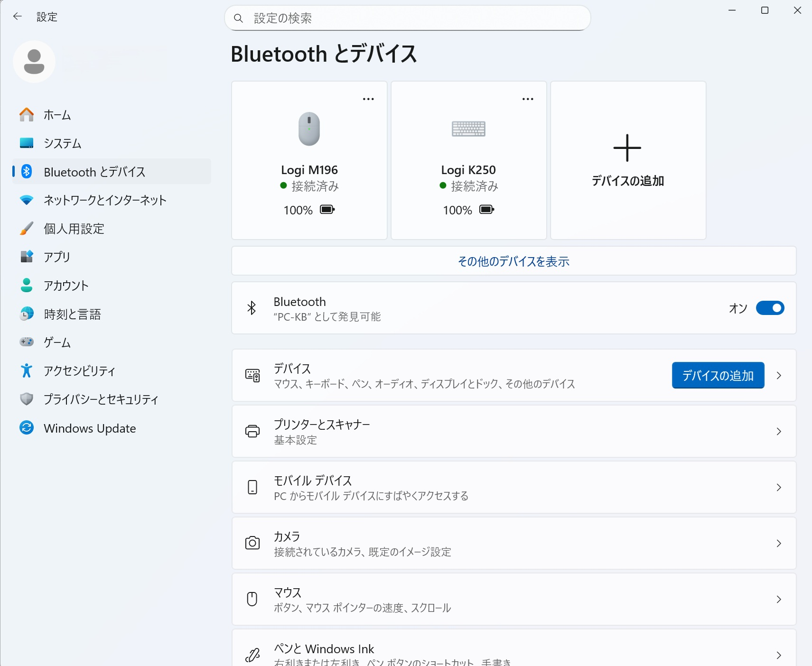Click the Logi K250 keyboard icon
The width and height of the screenshot is (812, 666).
click(x=468, y=129)
